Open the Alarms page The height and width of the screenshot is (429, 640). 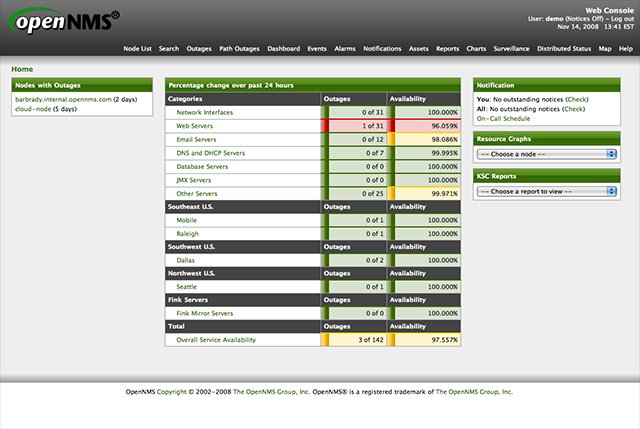click(345, 49)
